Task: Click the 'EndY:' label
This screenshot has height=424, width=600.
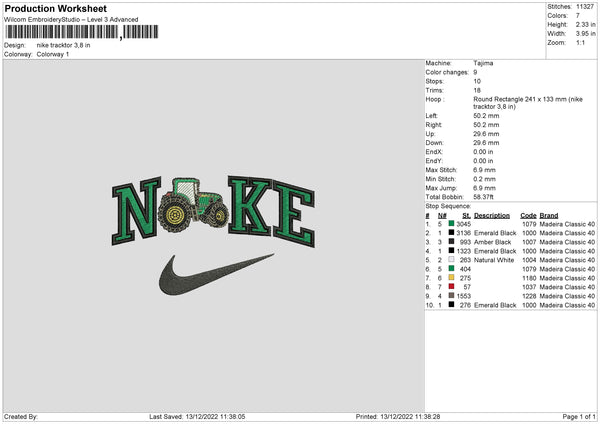Action: [x=434, y=161]
